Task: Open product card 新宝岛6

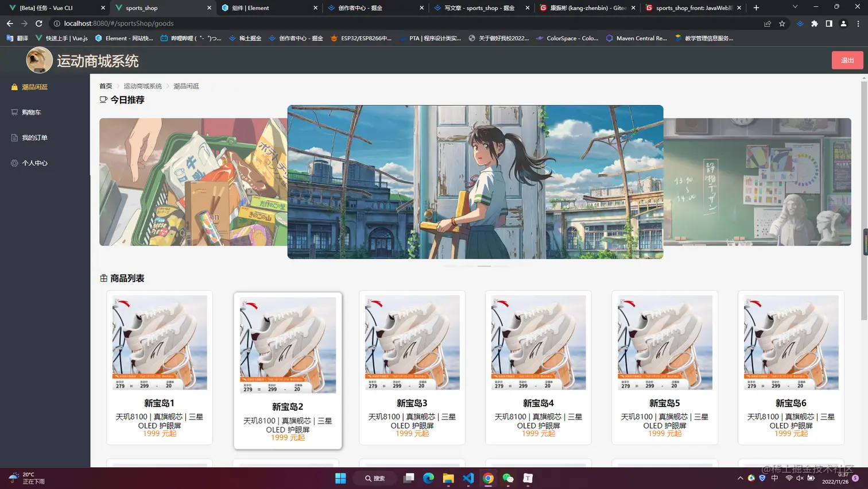Action: coord(791,367)
